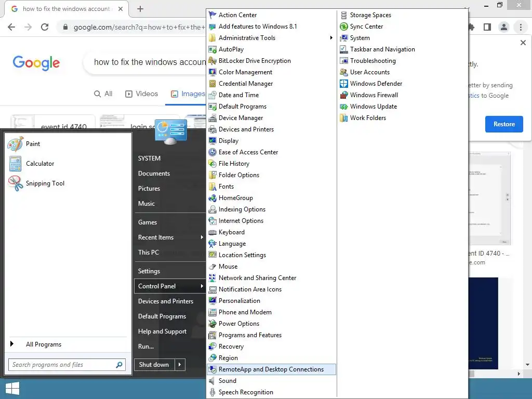Open File History icon
Image resolution: width=532 pixels, height=399 pixels.
pos(212,164)
